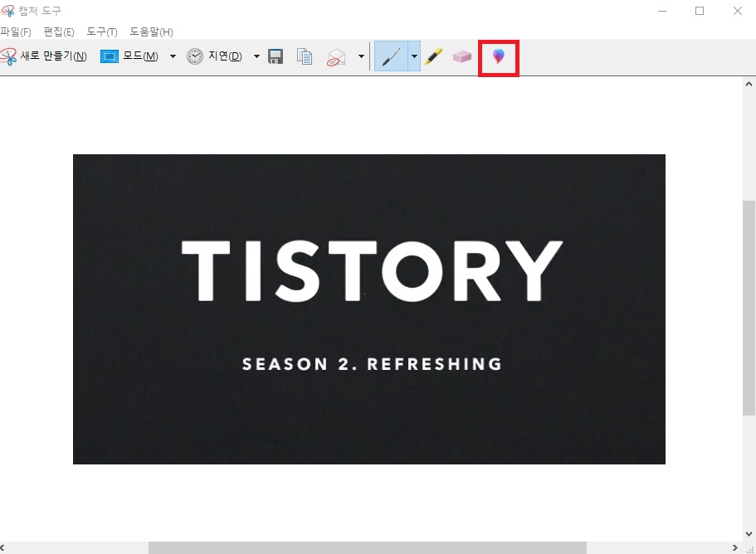Click the horizontal scrollbar thumb

coord(368,547)
